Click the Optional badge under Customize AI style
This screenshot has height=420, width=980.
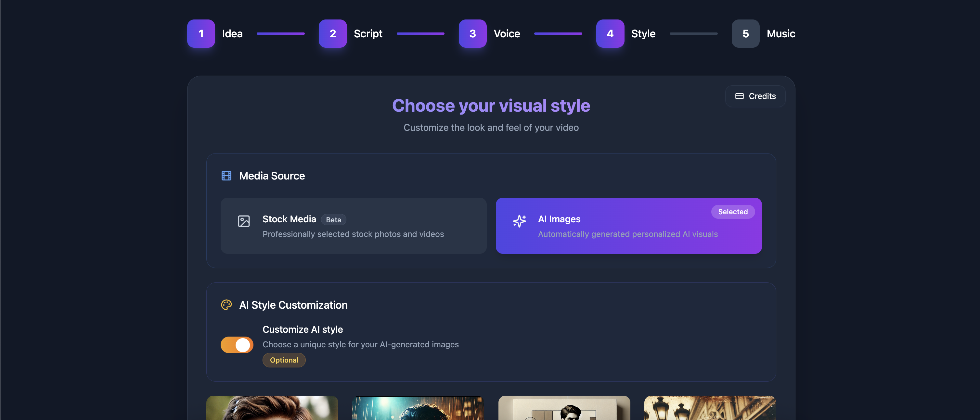pyautogui.click(x=284, y=360)
